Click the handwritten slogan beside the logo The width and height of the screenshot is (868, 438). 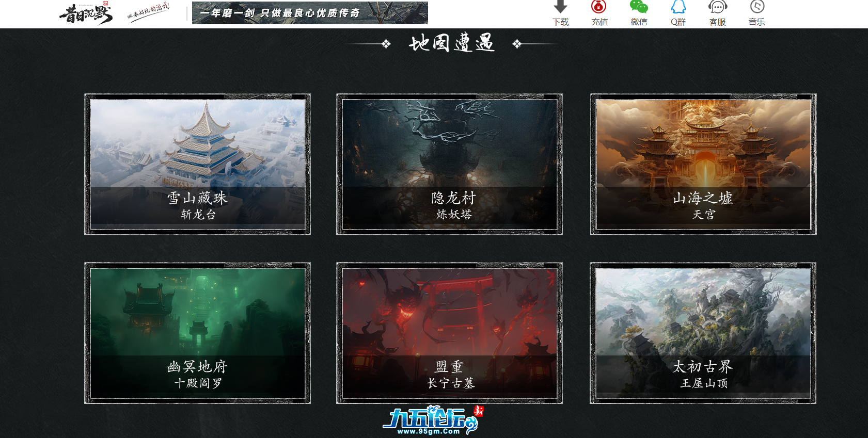[x=149, y=12]
